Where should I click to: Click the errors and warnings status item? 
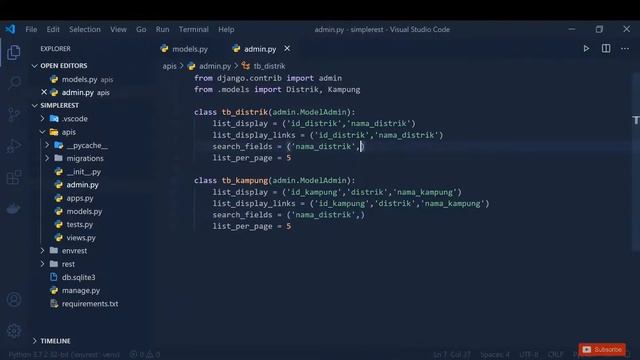pos(144,354)
